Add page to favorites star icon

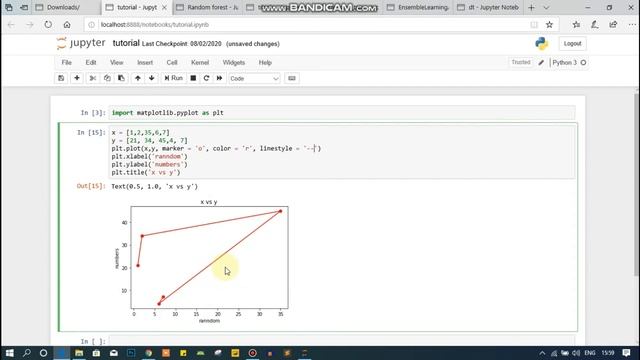pos(549,24)
